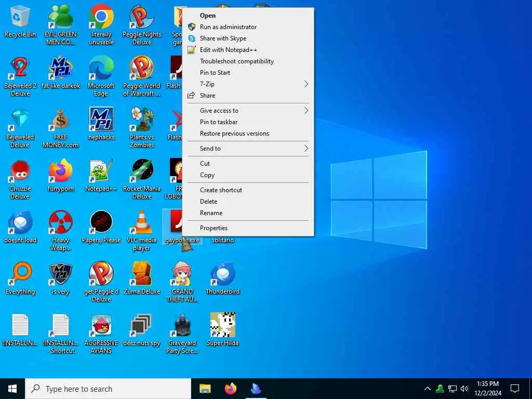Screen dimensions: 532x399
Task: Choose Copy in context menu
Action: [248, 175]
